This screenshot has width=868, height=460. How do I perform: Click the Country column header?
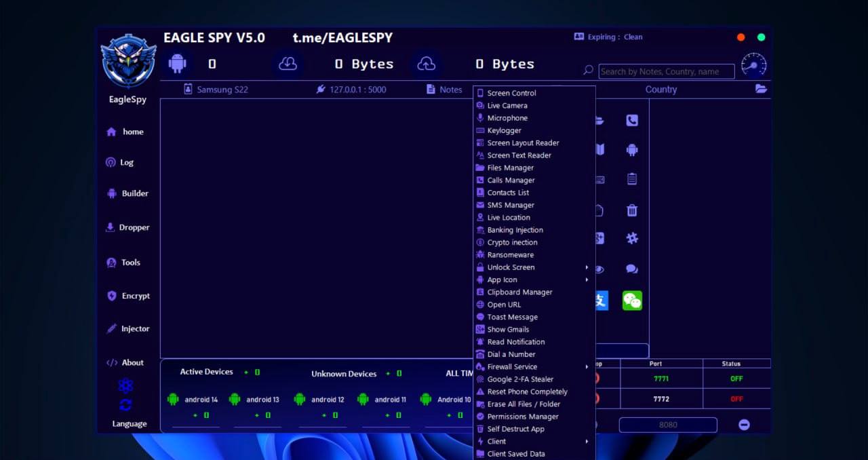coord(661,90)
